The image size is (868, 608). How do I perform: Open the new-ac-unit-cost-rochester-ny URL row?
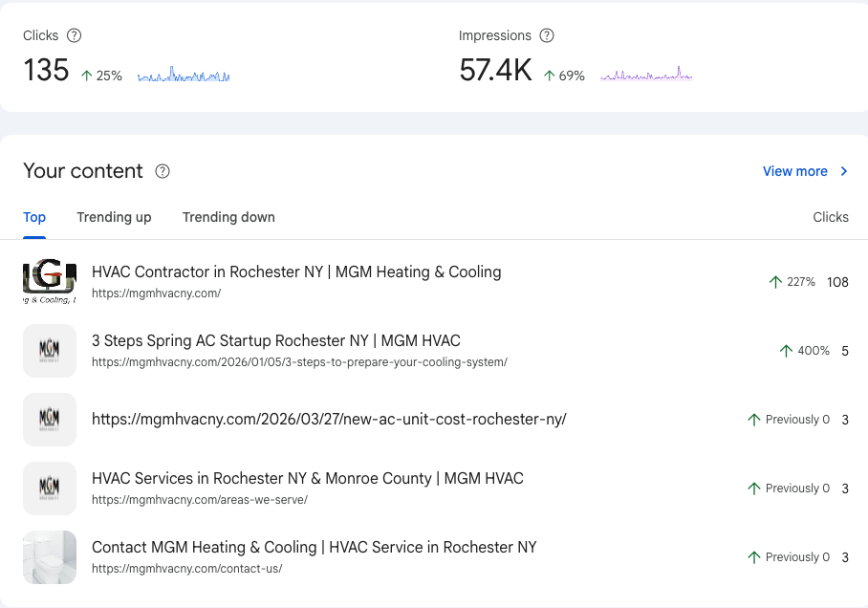click(329, 419)
